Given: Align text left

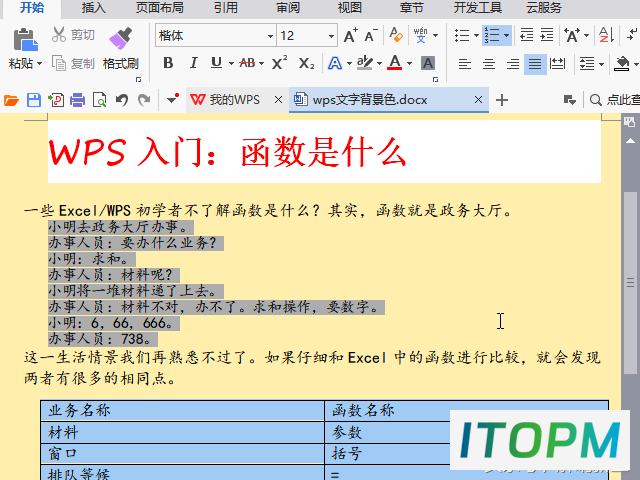Looking at the screenshot, I should click(x=464, y=64).
